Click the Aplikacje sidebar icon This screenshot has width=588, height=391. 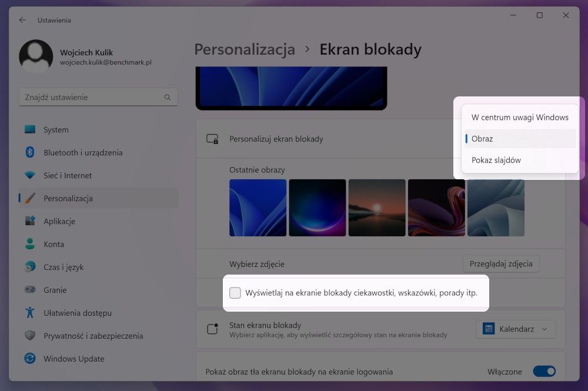tap(30, 221)
